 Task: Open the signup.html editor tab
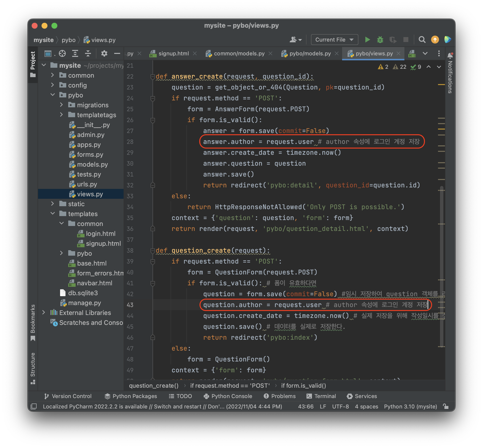(x=173, y=53)
